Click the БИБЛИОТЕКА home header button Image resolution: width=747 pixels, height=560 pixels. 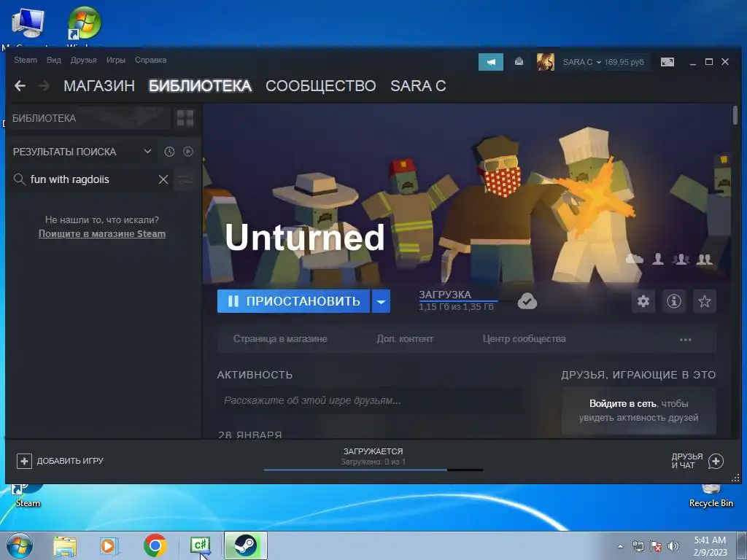tap(88, 118)
